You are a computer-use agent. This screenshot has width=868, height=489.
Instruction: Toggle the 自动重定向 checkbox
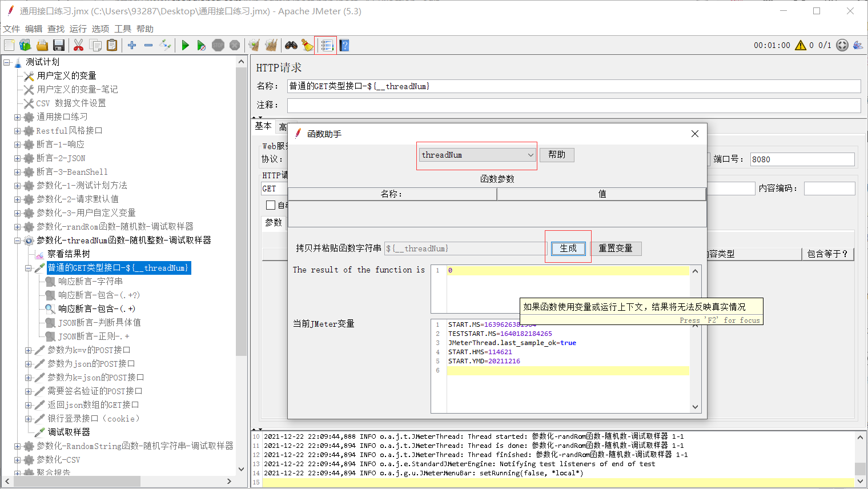coord(271,205)
